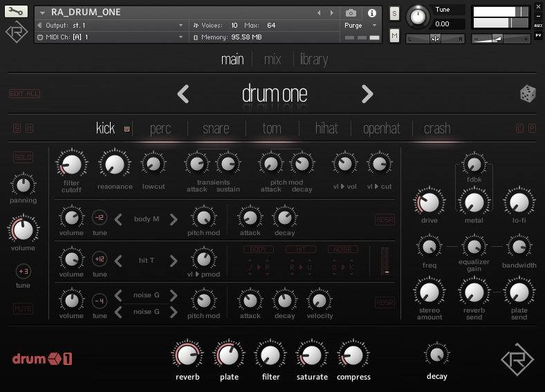Viewport: 545px width, 392px height.
Task: Select the tom drum tab
Action: pos(272,129)
